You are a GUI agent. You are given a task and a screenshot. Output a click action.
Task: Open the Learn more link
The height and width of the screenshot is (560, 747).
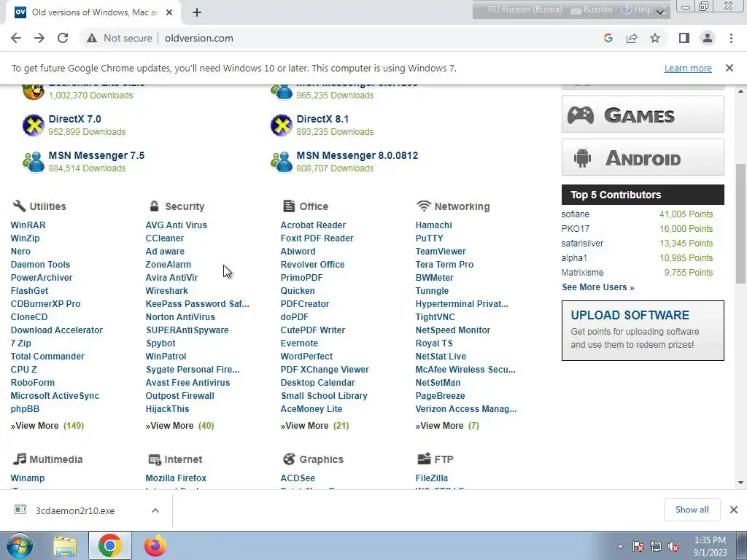pyautogui.click(x=688, y=68)
